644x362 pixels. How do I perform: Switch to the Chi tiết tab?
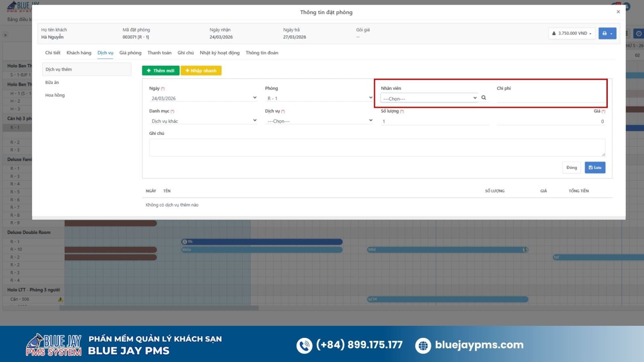(x=53, y=53)
